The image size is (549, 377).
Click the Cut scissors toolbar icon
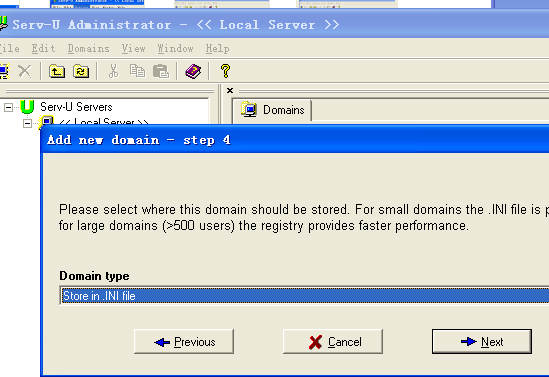[113, 71]
